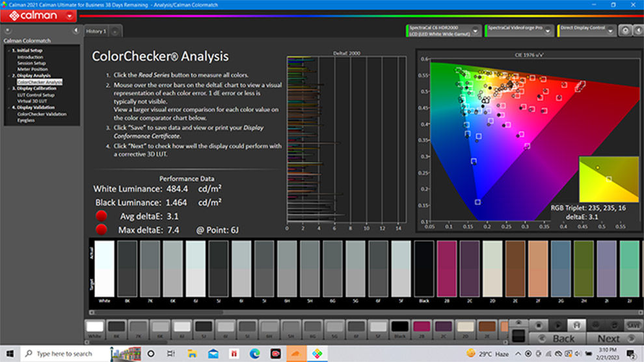Open the Cortana circle icon in the taskbar
The height and width of the screenshot is (362, 644).
tap(151, 354)
